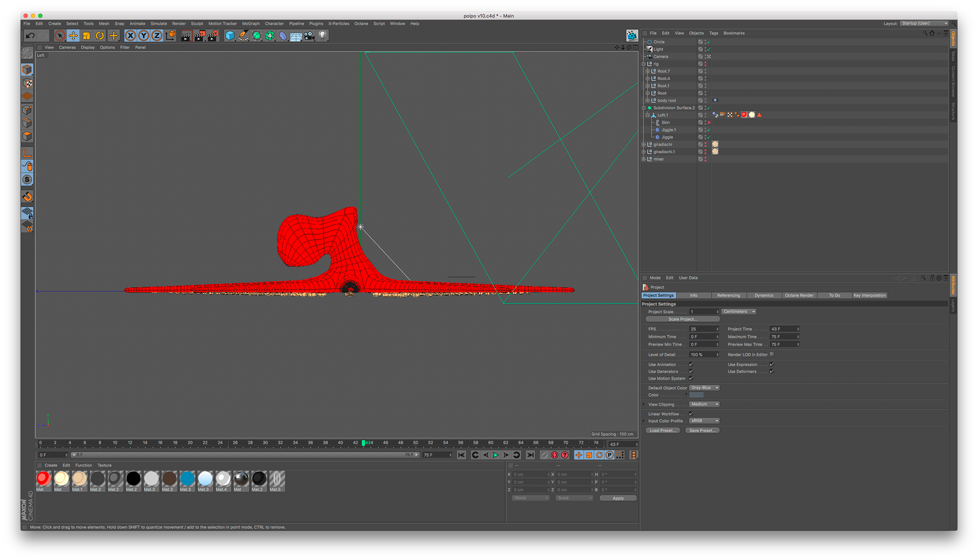Uncheck the Linear Workflow checkbox

691,414
